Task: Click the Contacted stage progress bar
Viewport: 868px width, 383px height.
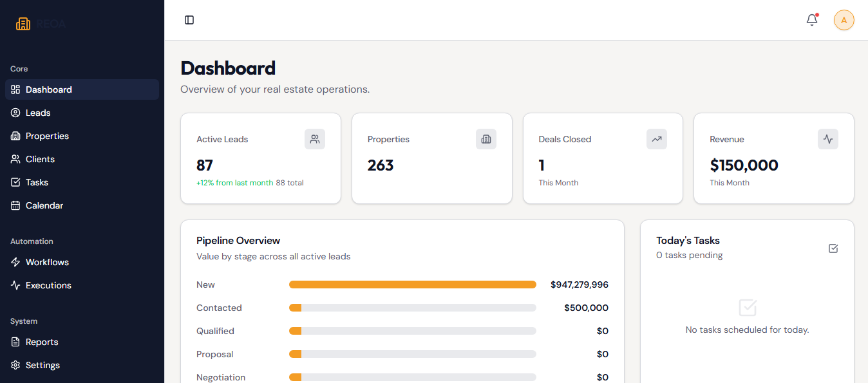Action: [x=413, y=308]
